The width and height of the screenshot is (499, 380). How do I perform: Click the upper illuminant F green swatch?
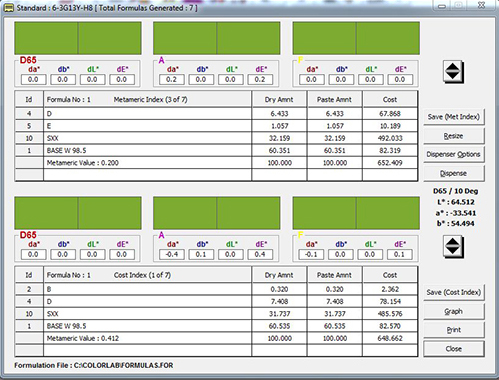click(356, 38)
